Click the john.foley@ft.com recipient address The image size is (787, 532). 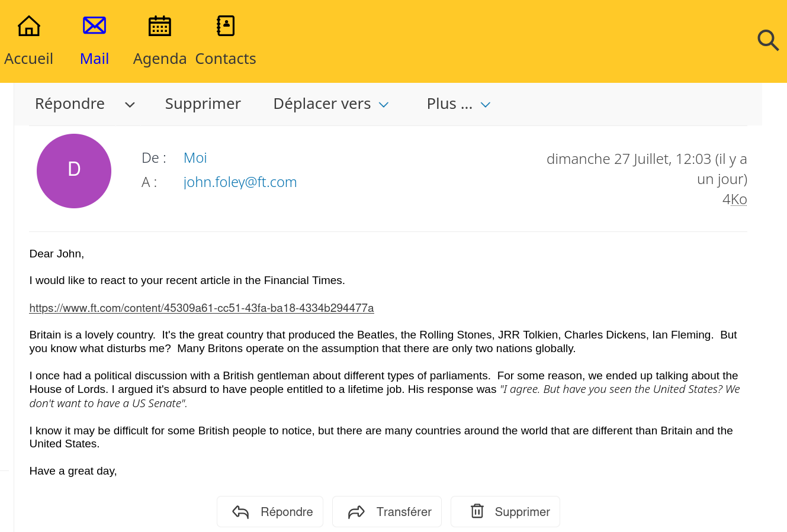point(240,182)
